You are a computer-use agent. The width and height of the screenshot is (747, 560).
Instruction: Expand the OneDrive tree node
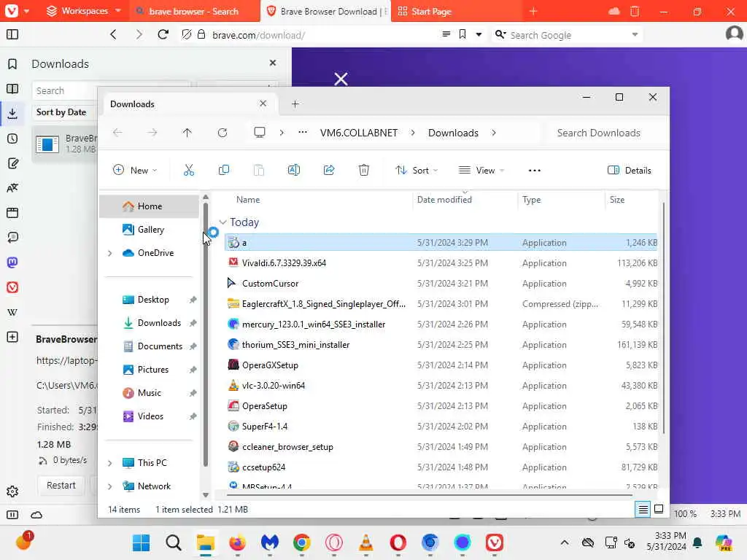[x=110, y=253]
